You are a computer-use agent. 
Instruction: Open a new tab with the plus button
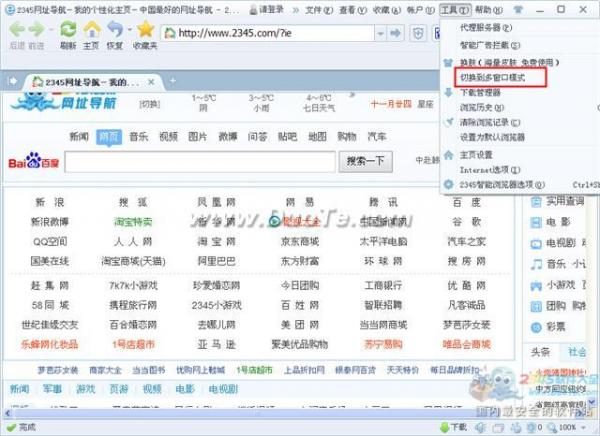[x=173, y=81]
